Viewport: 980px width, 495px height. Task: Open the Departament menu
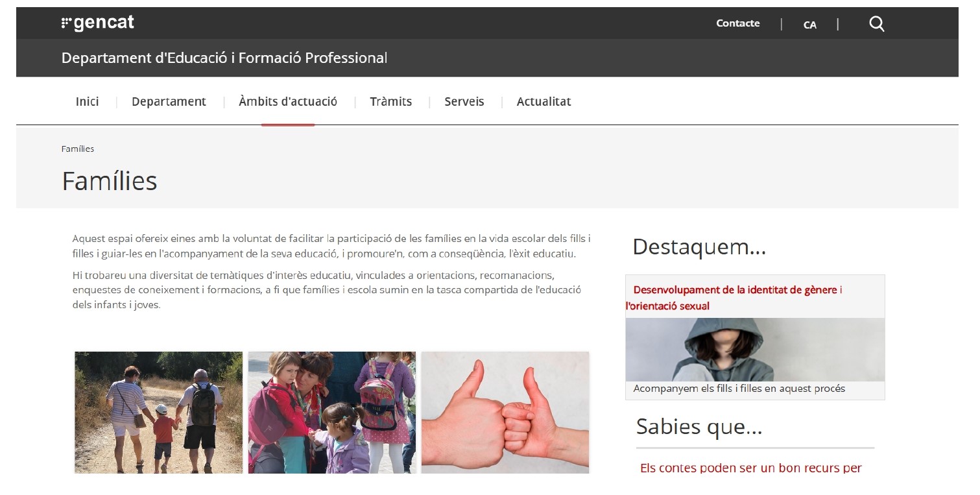click(169, 102)
